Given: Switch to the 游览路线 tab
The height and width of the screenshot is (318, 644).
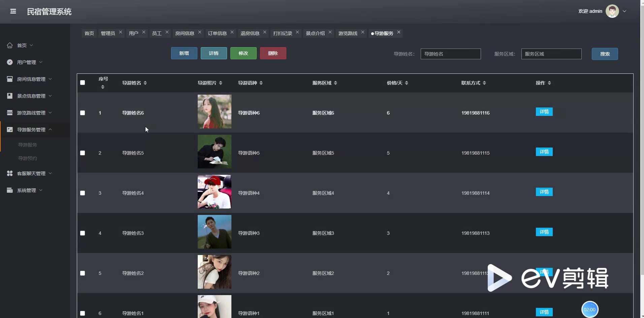Looking at the screenshot, I should (x=348, y=33).
